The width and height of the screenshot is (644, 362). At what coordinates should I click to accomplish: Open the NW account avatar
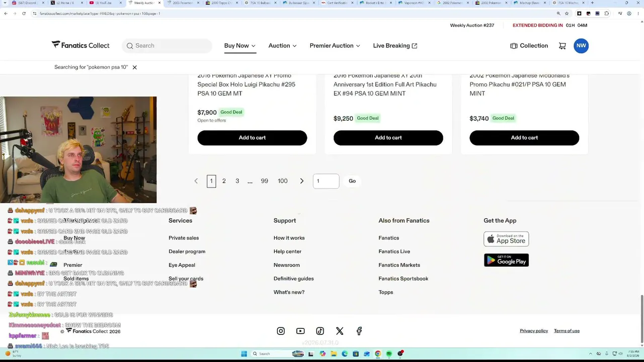[x=581, y=46]
